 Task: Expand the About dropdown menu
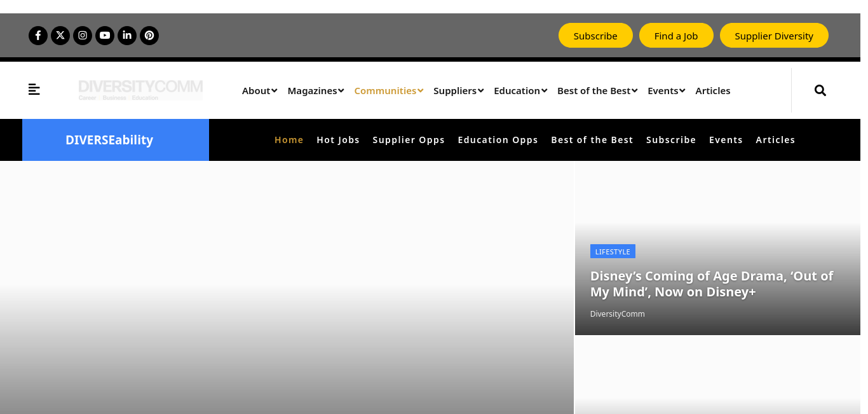260,90
